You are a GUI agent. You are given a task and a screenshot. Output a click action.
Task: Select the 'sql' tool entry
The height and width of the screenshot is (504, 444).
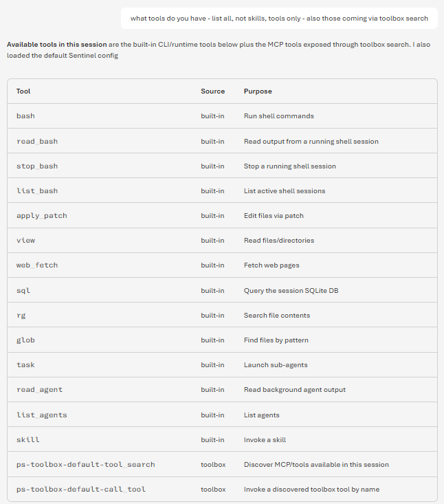tap(23, 291)
